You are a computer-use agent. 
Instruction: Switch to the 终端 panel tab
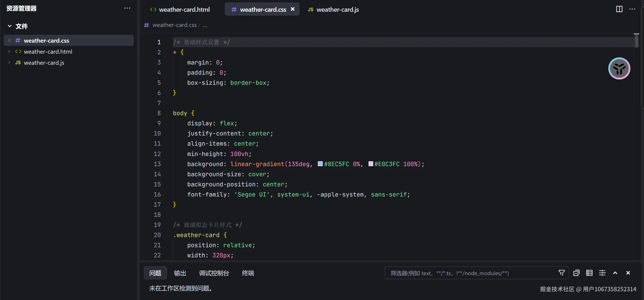(248, 273)
